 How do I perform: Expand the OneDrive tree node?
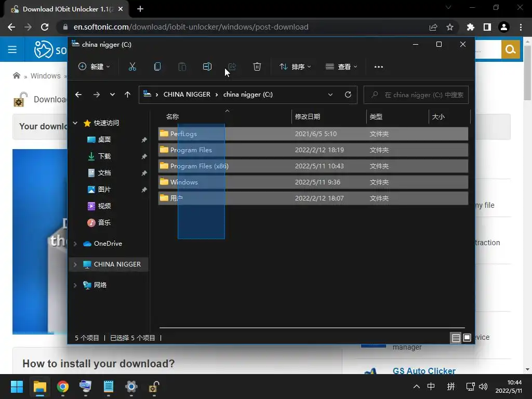(x=75, y=244)
